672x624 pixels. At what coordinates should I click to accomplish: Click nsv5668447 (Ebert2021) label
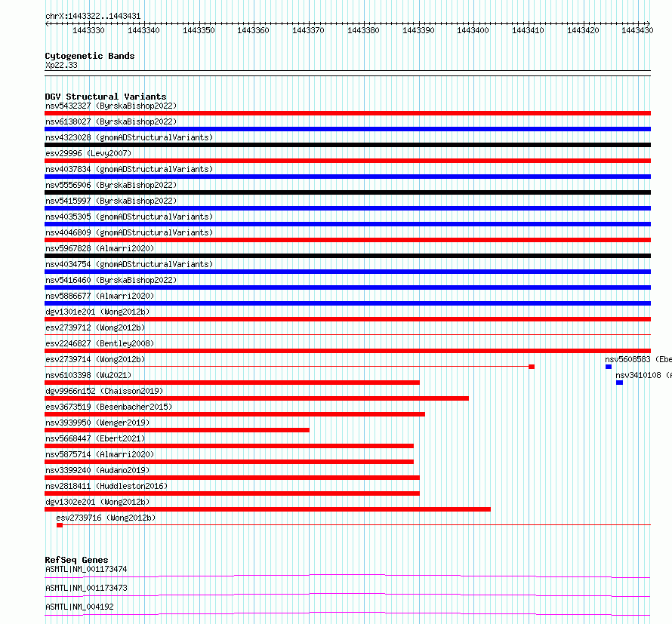pos(95,438)
